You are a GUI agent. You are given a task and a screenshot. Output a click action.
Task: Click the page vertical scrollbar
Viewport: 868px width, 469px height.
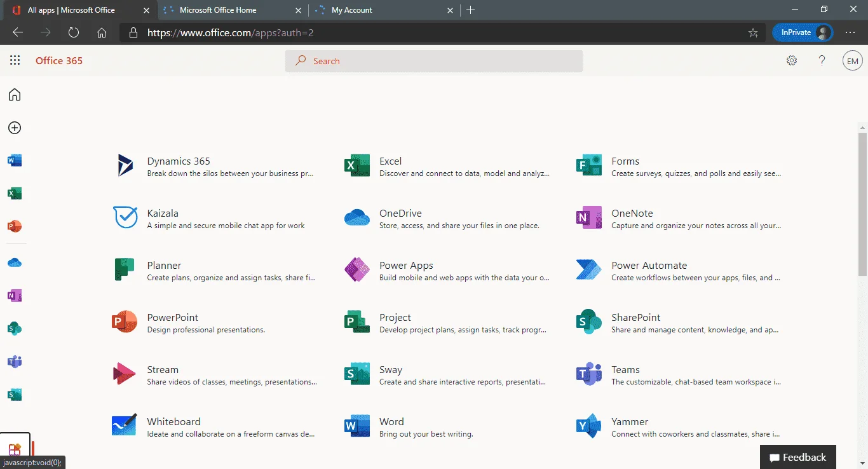862,203
